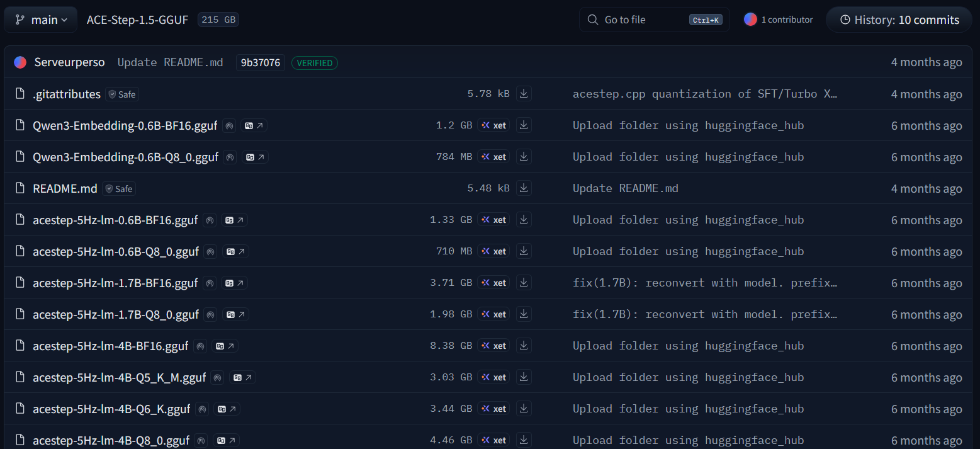This screenshot has height=449, width=980.
Task: Open commit hash 9b37076
Action: pyautogui.click(x=261, y=62)
